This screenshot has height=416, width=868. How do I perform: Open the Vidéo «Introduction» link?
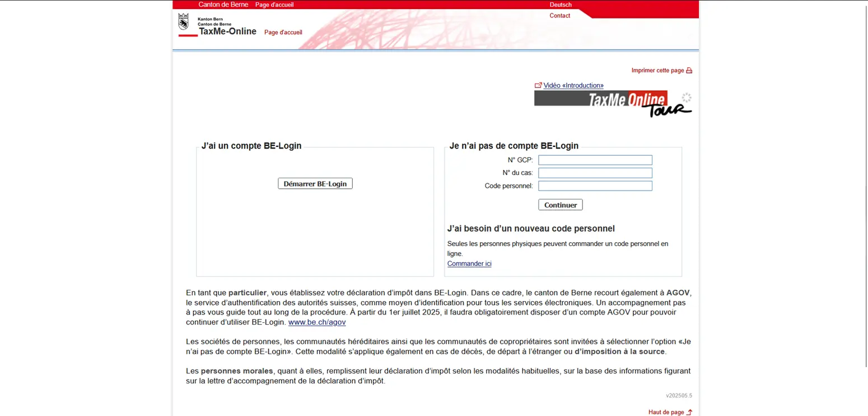pyautogui.click(x=573, y=85)
